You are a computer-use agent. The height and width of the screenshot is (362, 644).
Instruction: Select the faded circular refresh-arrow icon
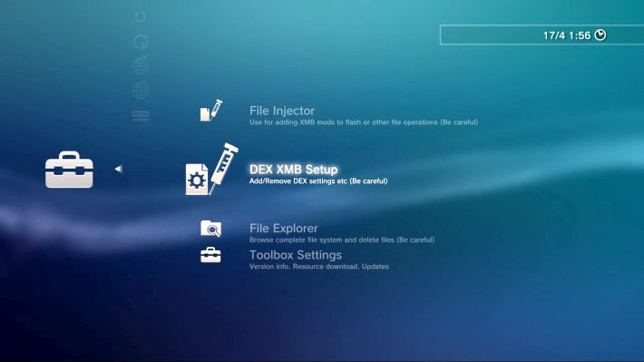141,42
